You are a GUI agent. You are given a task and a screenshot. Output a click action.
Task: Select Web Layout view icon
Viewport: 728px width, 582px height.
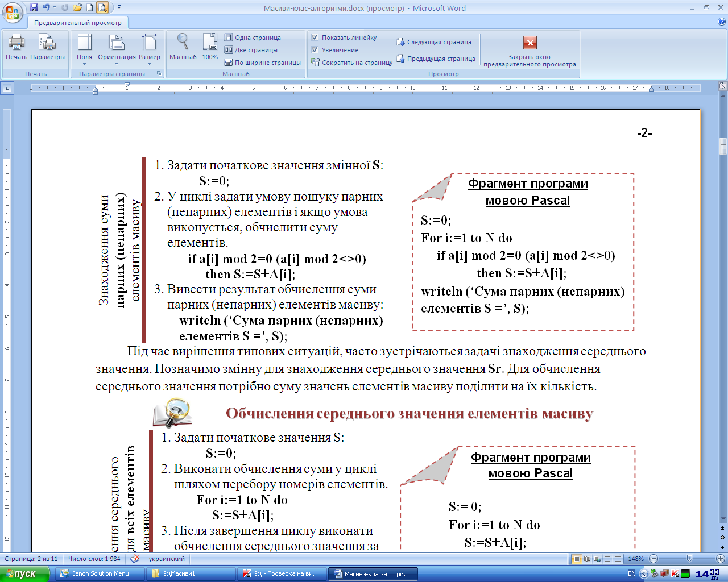(598, 559)
